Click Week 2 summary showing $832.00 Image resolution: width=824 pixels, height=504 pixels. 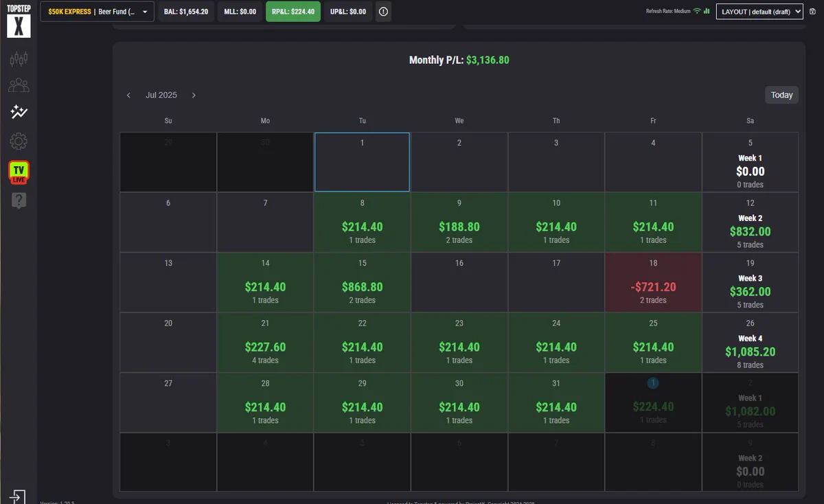[750, 222]
